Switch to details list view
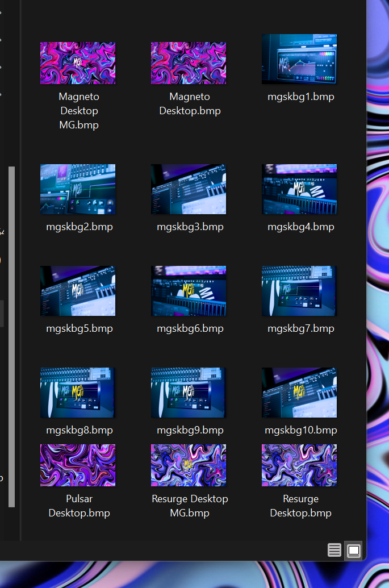The width and height of the screenshot is (389, 588). (334, 550)
